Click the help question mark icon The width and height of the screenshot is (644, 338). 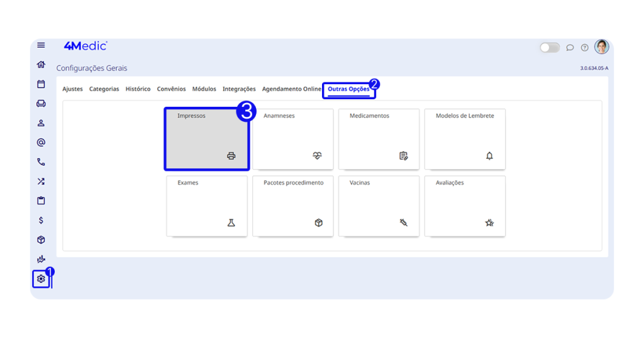(x=584, y=47)
